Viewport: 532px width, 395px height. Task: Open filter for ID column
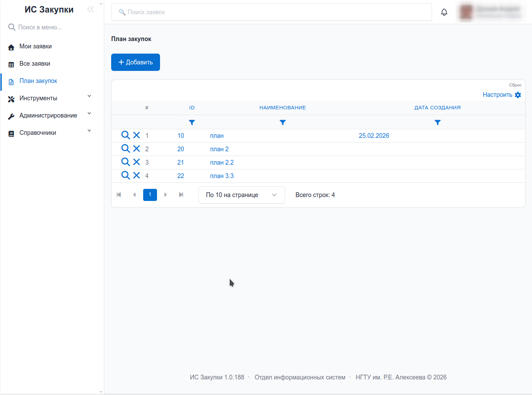pyautogui.click(x=192, y=123)
